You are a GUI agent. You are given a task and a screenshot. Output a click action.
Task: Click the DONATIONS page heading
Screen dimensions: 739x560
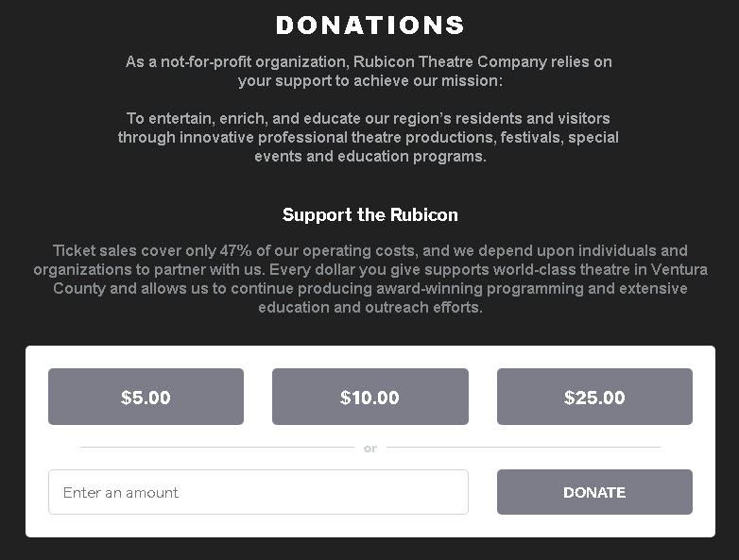pos(369,25)
